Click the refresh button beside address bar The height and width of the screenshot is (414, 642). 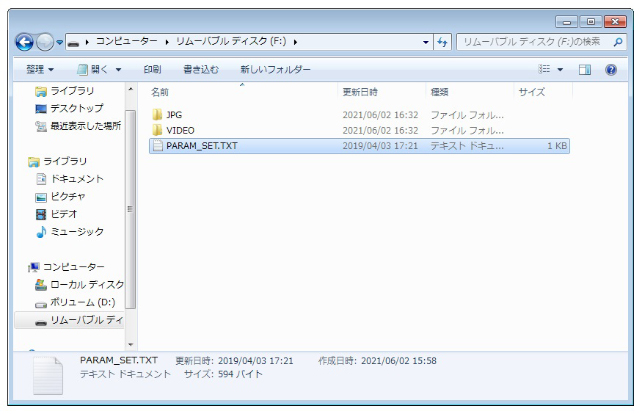[443, 42]
